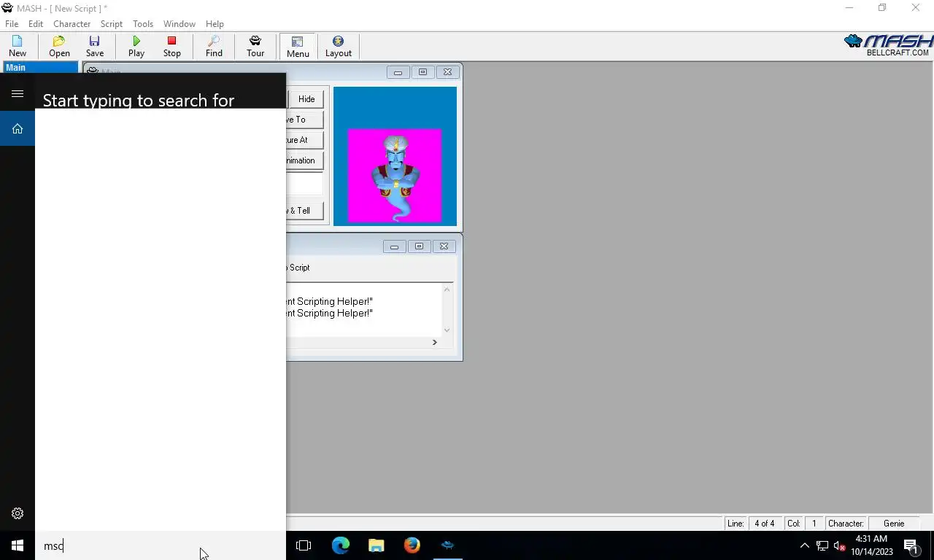Click the muted volume tray icon
The width and height of the screenshot is (934, 560).
839,545
